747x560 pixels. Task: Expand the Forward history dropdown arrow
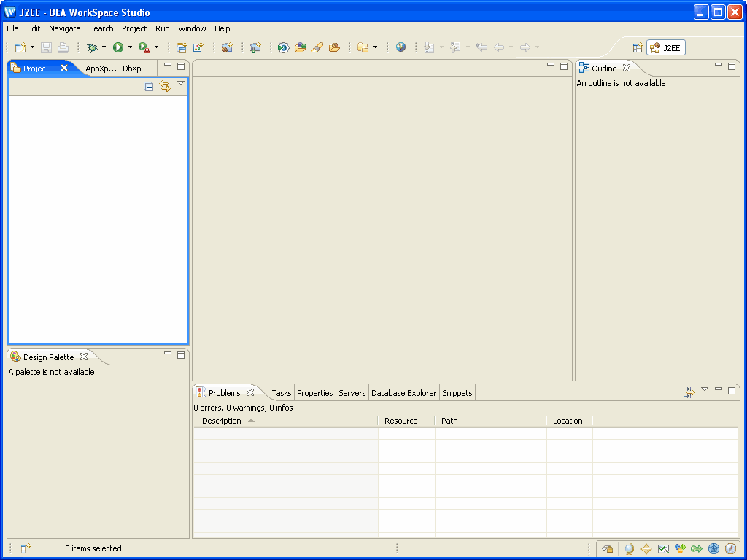(x=538, y=47)
